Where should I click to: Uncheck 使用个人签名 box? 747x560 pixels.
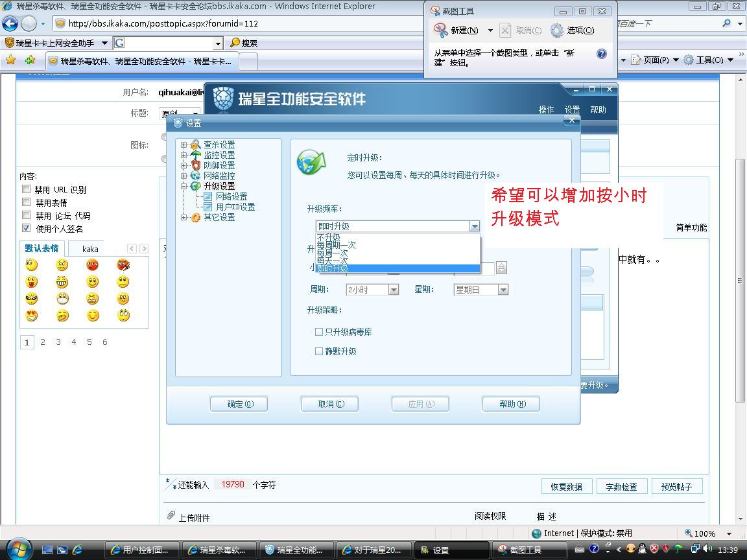click(26, 227)
